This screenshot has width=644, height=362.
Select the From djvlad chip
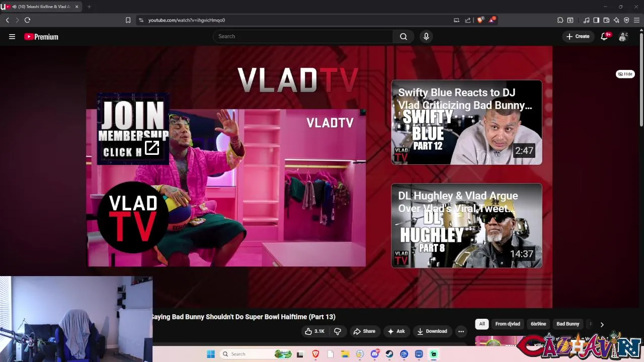[508, 324]
